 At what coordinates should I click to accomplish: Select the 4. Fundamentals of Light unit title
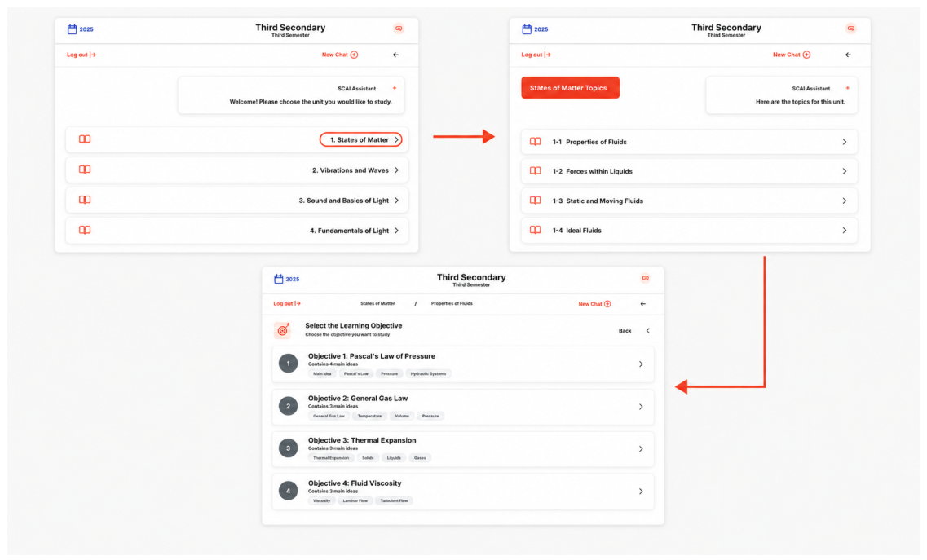pyautogui.click(x=350, y=231)
